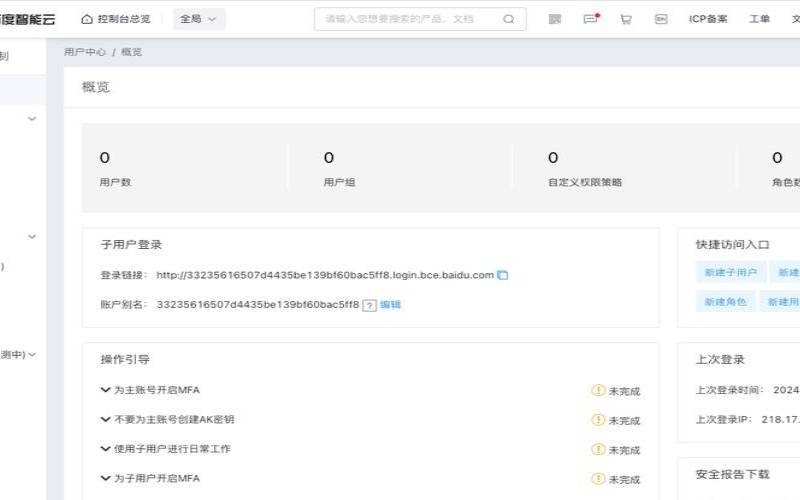The width and height of the screenshot is (800, 500).
Task: Open the QR code icon in header
Action: pyautogui.click(x=555, y=19)
